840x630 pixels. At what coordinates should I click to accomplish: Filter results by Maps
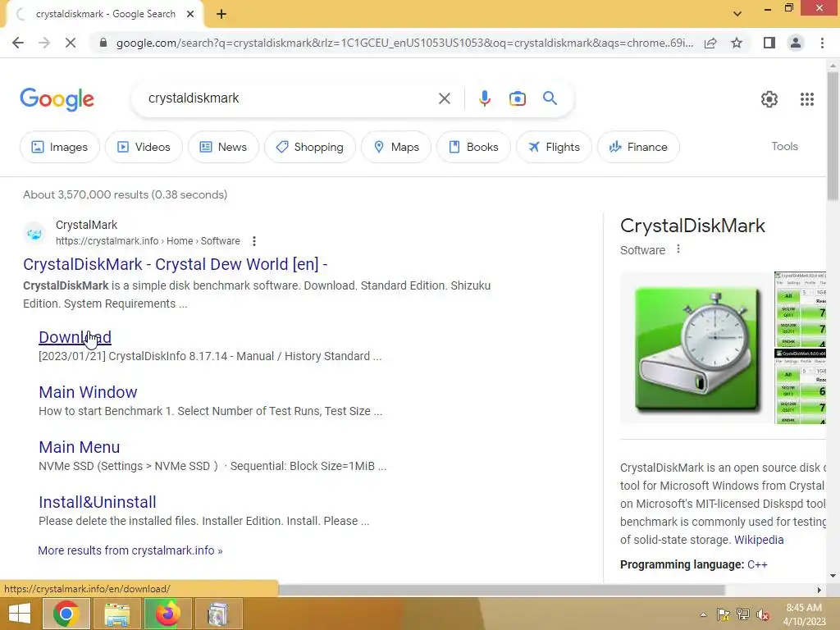click(396, 147)
